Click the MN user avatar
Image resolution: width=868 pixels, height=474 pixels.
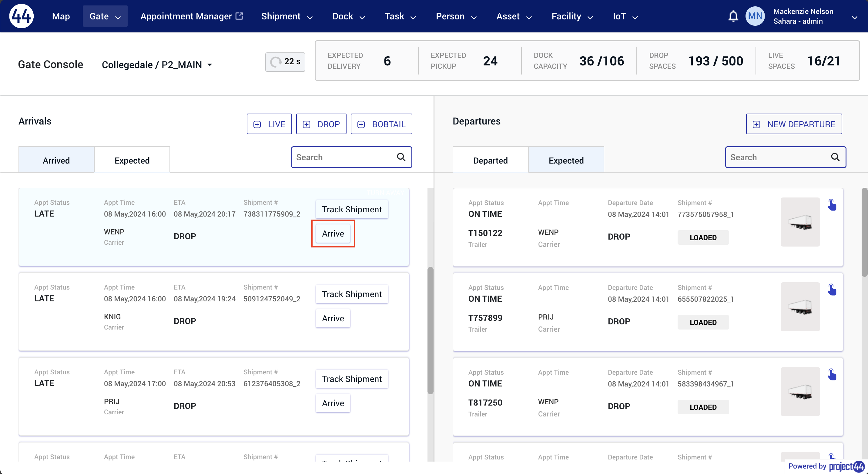tap(755, 16)
